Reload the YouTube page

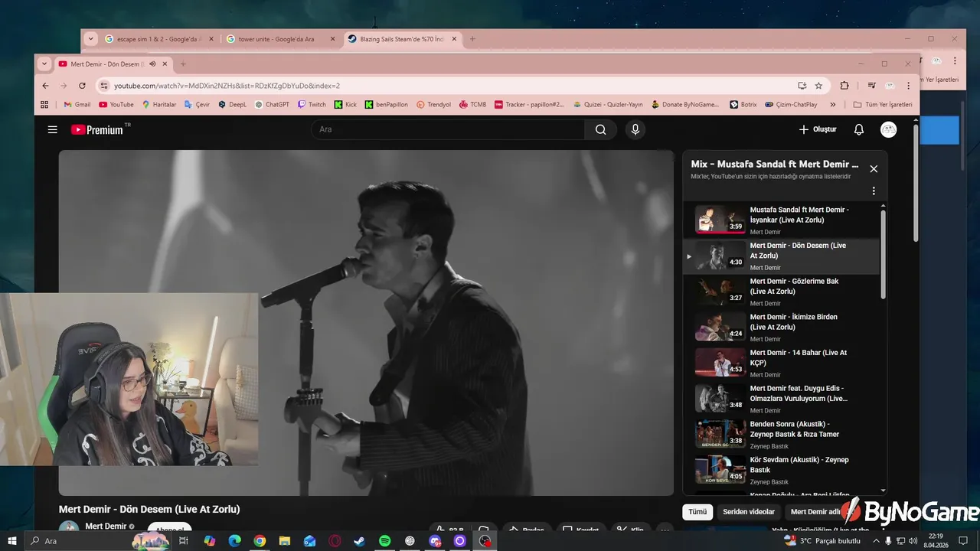point(83,86)
